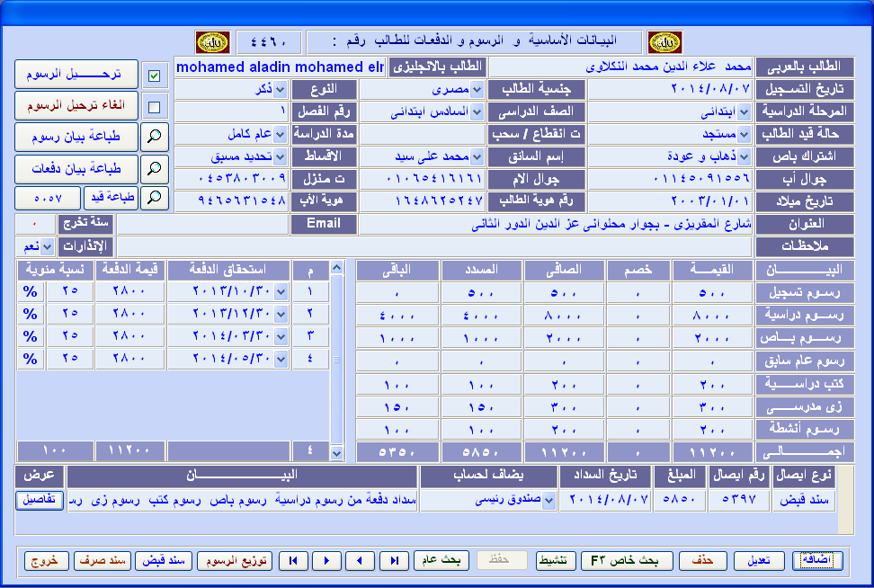Viewport: 874px width, 588px height.
Task: Expand the جنسية الطالب nationality dropdown
Action: coord(477,90)
